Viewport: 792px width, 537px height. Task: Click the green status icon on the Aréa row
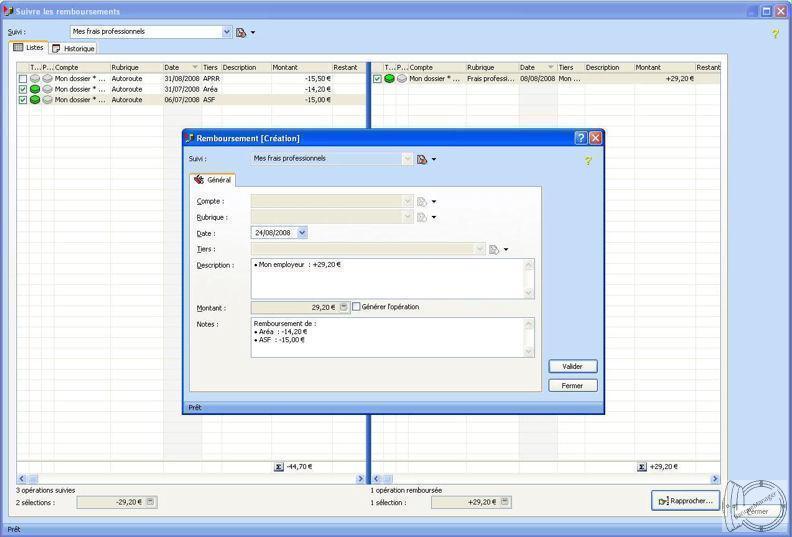(x=35, y=89)
